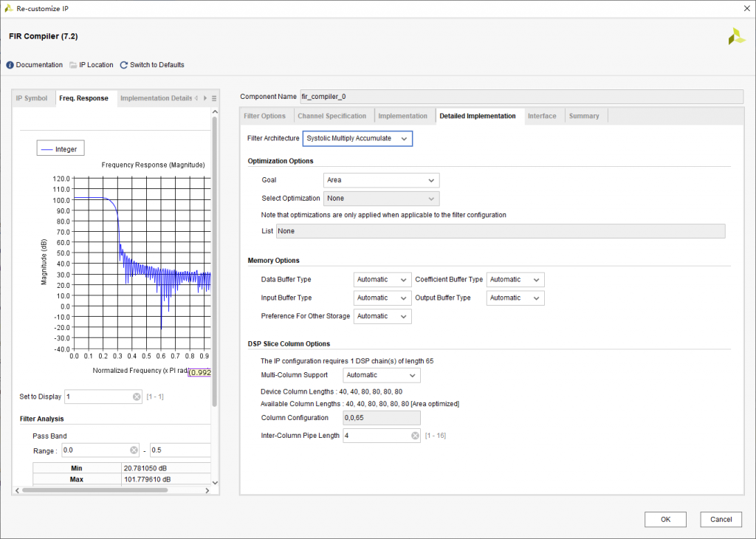Click the IP Location folder icon
The height and width of the screenshot is (539, 756).
point(73,65)
